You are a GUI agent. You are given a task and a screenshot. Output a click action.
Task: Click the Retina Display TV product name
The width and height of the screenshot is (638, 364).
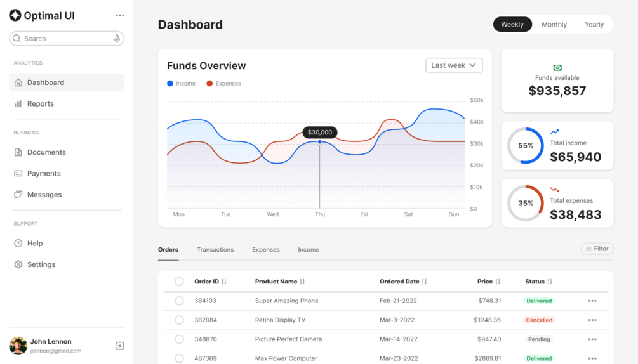[281, 320]
